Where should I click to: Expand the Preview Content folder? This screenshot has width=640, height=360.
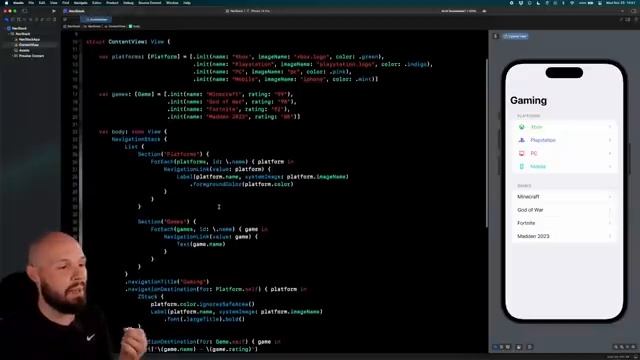click(12, 56)
